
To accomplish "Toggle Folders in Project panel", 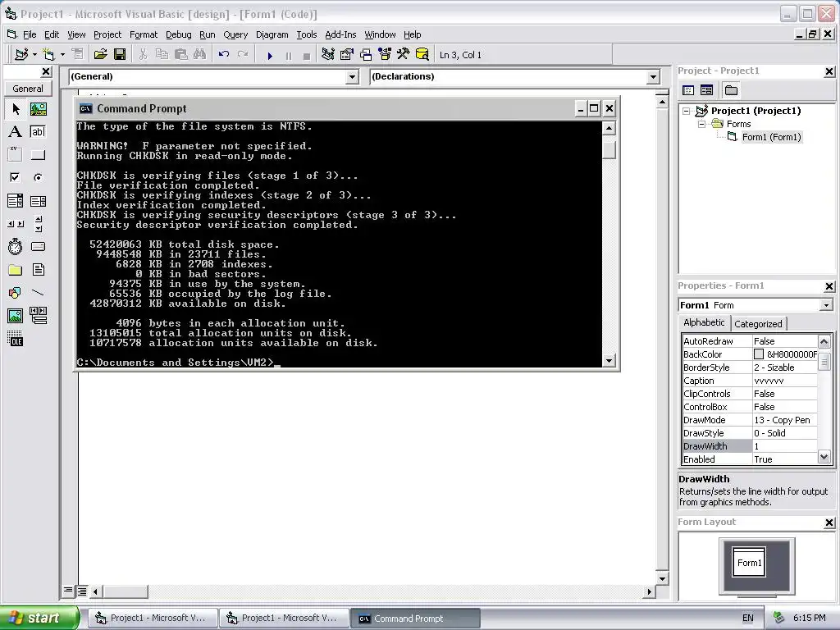I will [731, 90].
